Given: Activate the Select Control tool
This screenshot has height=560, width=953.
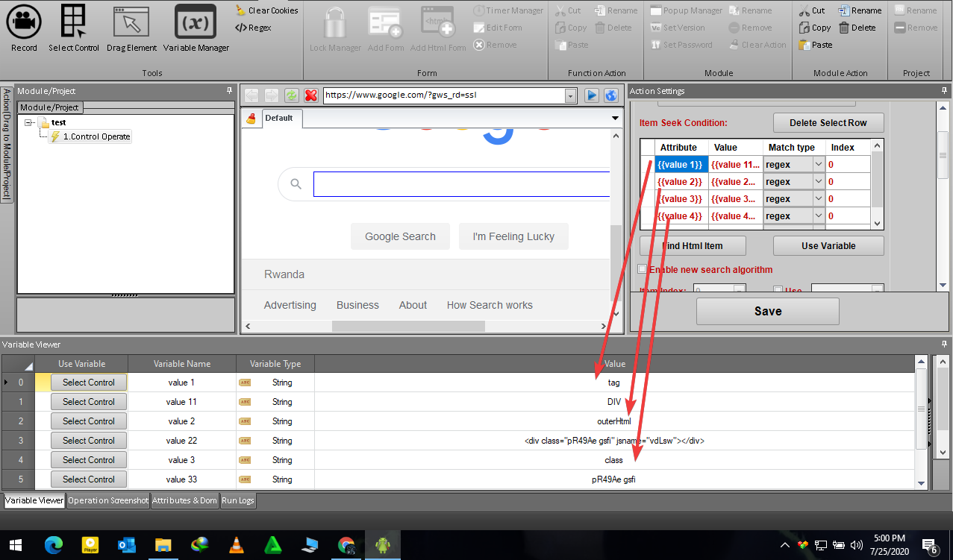Looking at the screenshot, I should [x=74, y=28].
